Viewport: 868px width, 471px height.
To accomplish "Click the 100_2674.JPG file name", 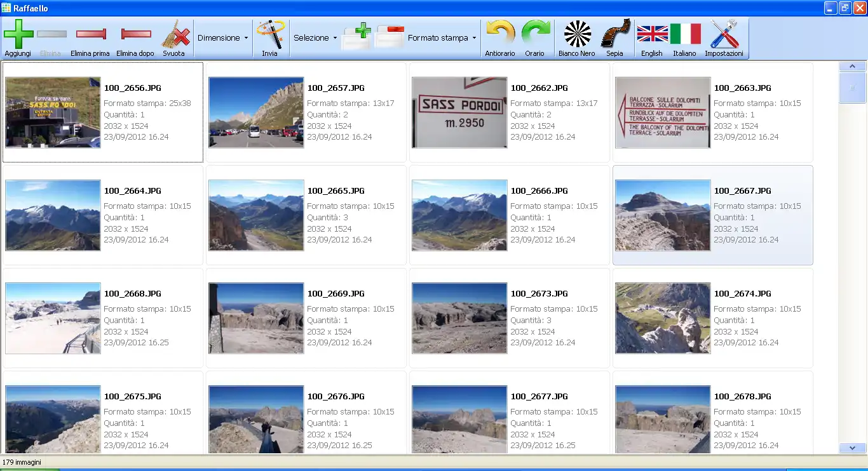I will (742, 294).
